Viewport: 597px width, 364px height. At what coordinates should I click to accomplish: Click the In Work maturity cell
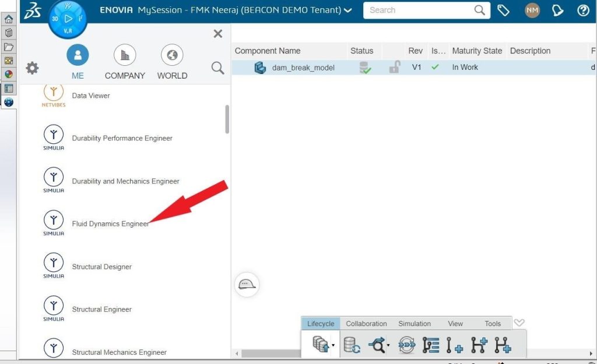(465, 68)
